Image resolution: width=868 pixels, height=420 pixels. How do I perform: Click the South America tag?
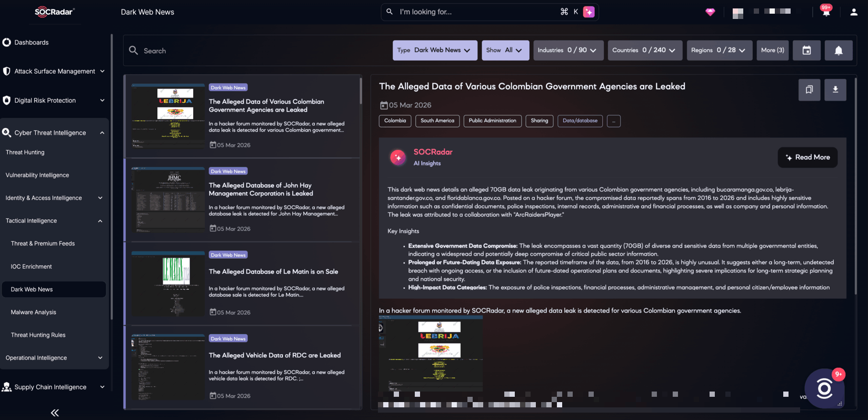click(437, 121)
